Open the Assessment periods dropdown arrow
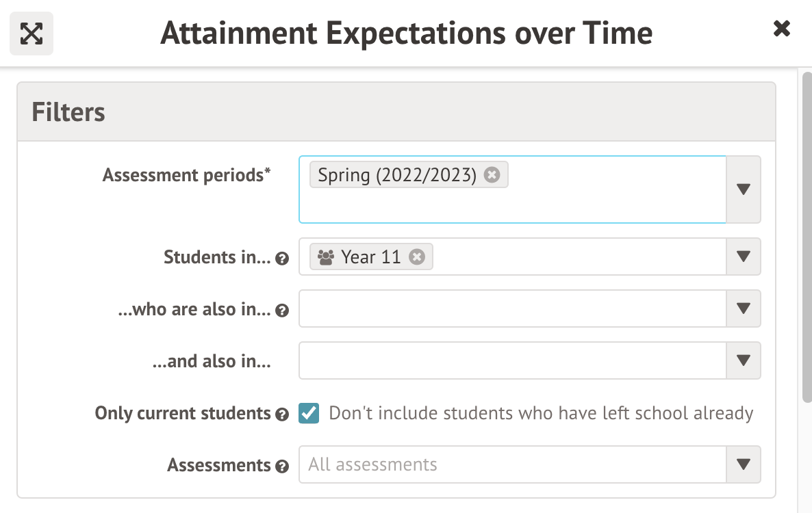Viewport: 812px width, 513px height. [744, 189]
